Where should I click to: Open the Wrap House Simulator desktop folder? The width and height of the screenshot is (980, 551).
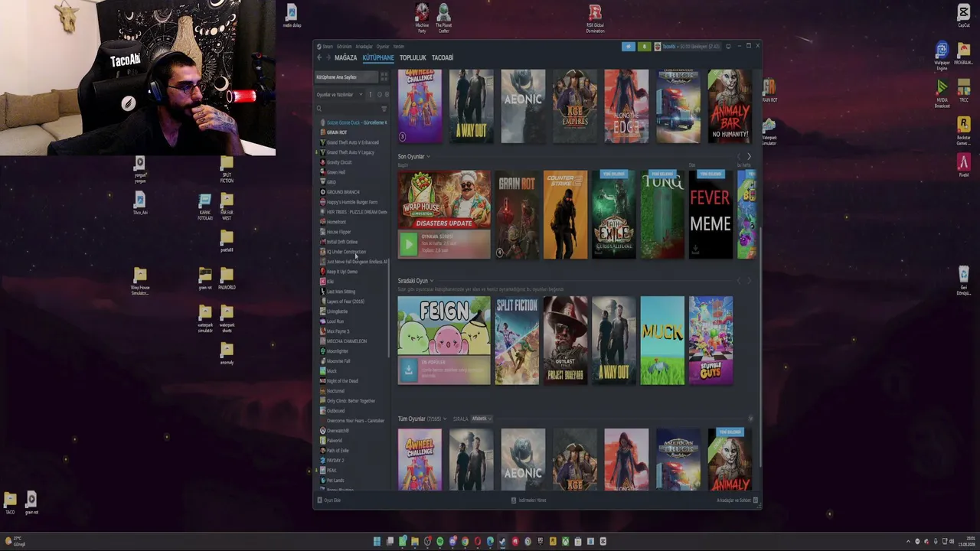coord(140,281)
